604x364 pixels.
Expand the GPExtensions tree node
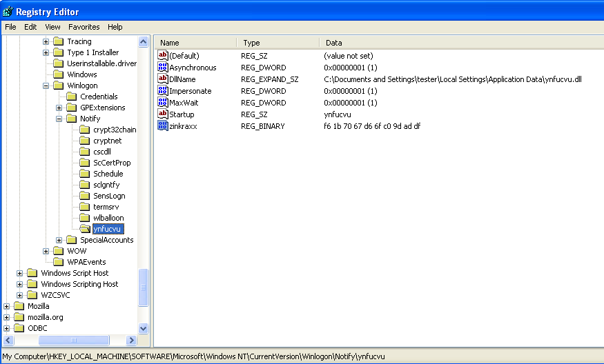pyautogui.click(x=59, y=108)
